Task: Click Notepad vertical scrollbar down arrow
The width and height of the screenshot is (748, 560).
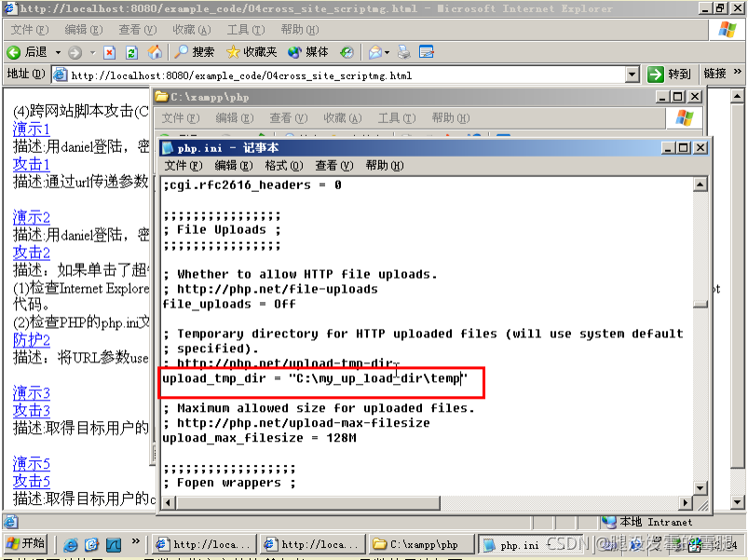Action: pyautogui.click(x=700, y=488)
